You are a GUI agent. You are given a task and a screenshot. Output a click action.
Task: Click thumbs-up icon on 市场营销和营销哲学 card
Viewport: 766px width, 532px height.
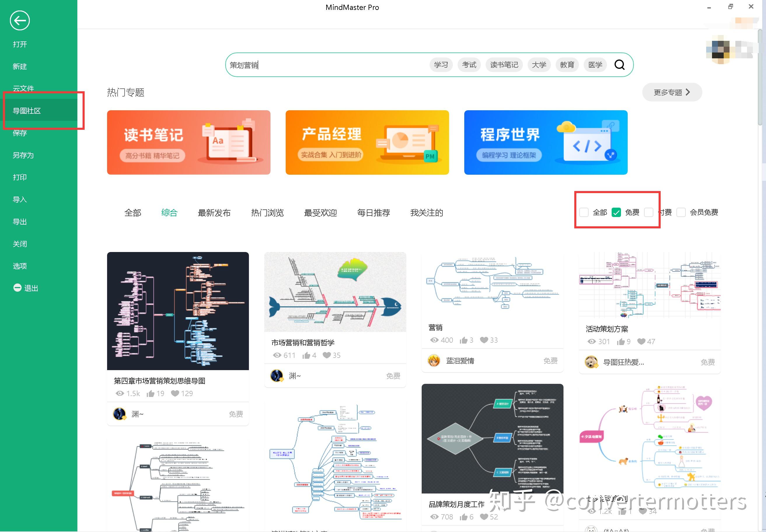tap(306, 355)
